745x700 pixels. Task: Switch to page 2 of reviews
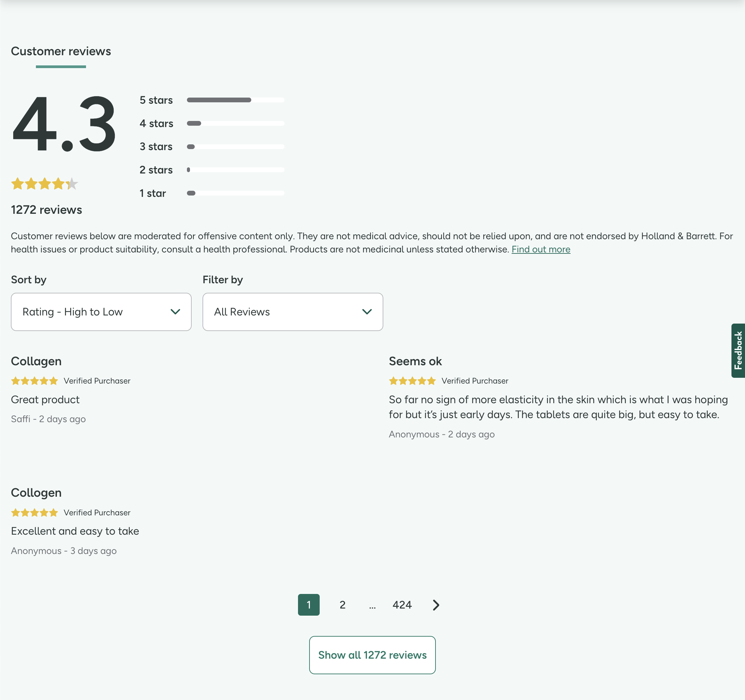tap(342, 605)
